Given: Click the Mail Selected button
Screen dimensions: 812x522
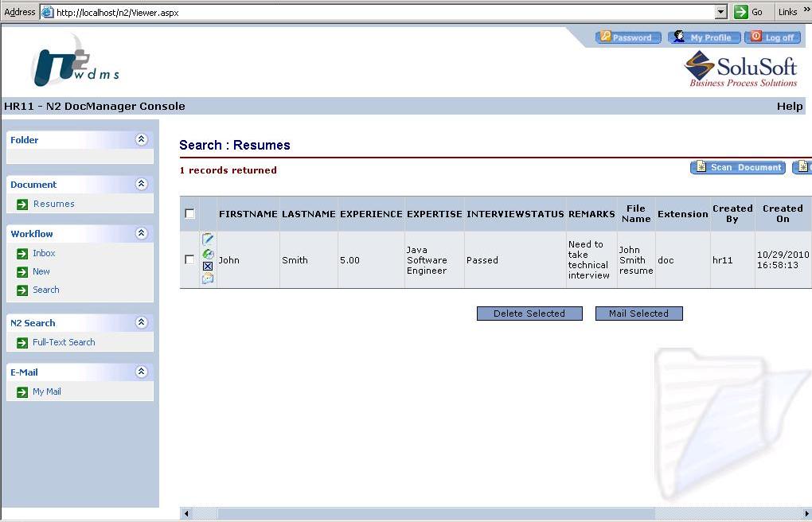Looking at the screenshot, I should pos(638,314).
